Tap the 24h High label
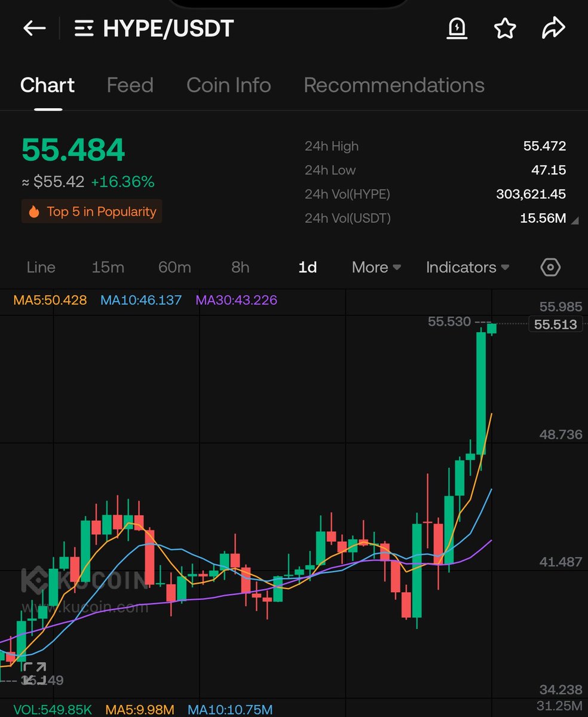Screen dimensions: 588x717 (x=332, y=146)
